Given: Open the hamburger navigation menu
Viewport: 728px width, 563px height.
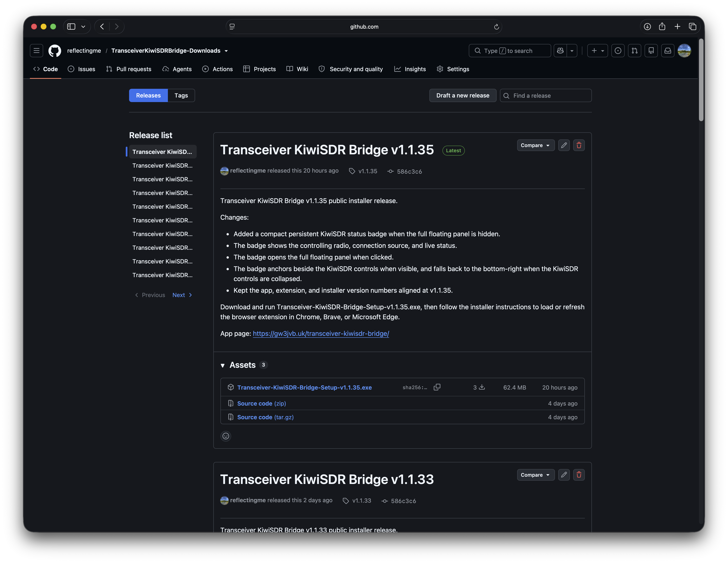Looking at the screenshot, I should pyautogui.click(x=36, y=51).
